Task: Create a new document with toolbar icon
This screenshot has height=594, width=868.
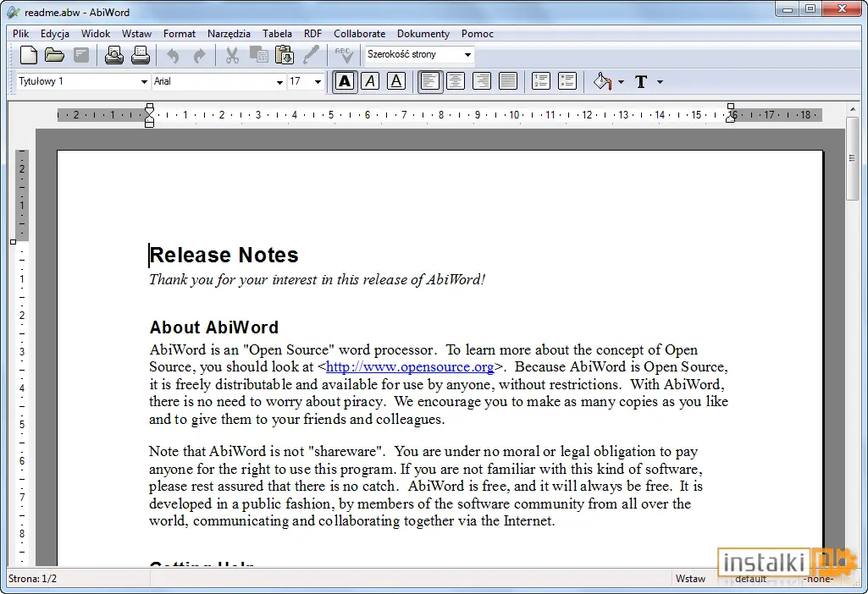Action: [x=28, y=55]
